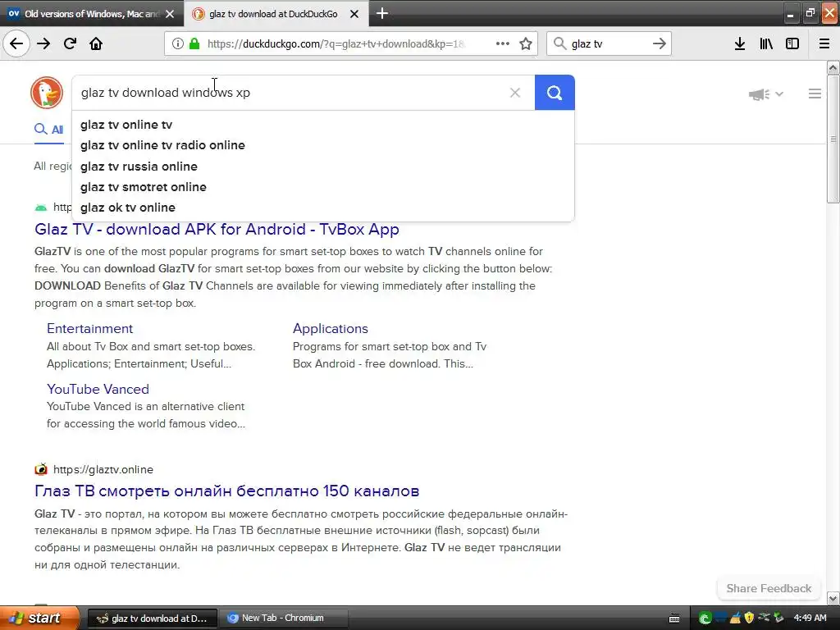Click the https://glaztv.online URL text
Image resolution: width=840 pixels, height=630 pixels.
[x=103, y=469]
